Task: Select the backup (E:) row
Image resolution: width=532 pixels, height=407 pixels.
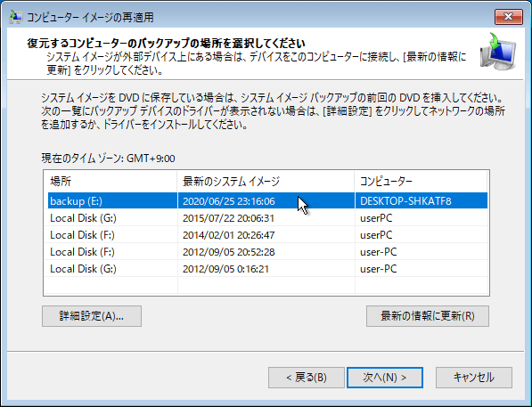Action: (x=267, y=200)
